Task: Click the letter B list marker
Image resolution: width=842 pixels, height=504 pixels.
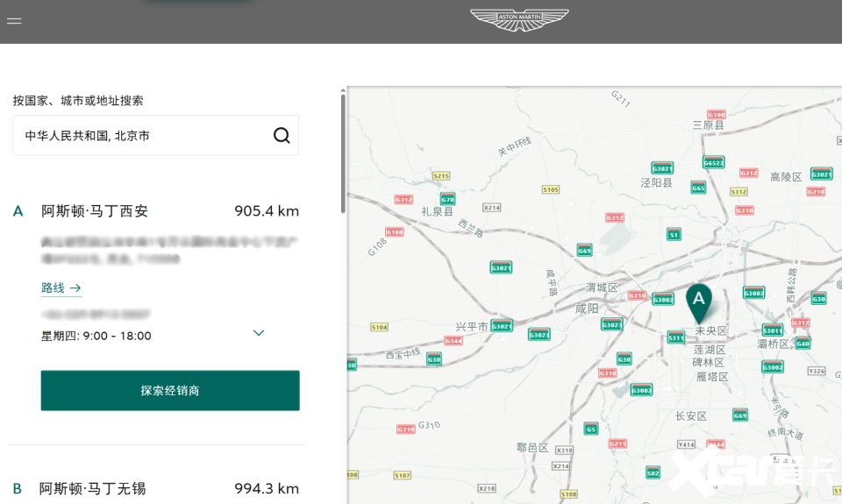Action: [18, 489]
